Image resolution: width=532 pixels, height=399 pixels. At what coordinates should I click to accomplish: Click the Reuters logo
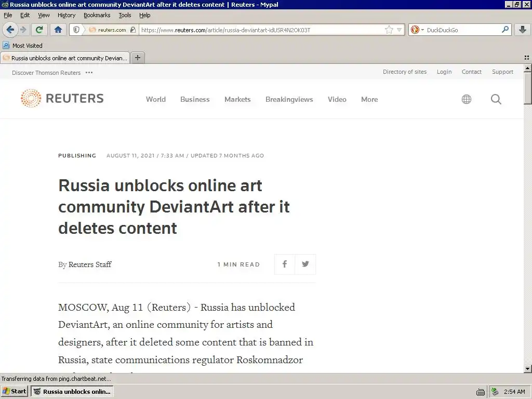tap(62, 98)
